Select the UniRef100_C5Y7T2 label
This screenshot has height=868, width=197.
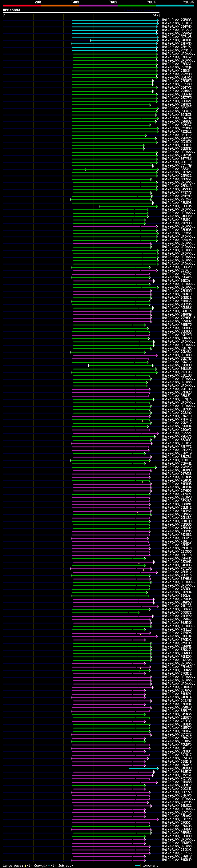point(177,108)
